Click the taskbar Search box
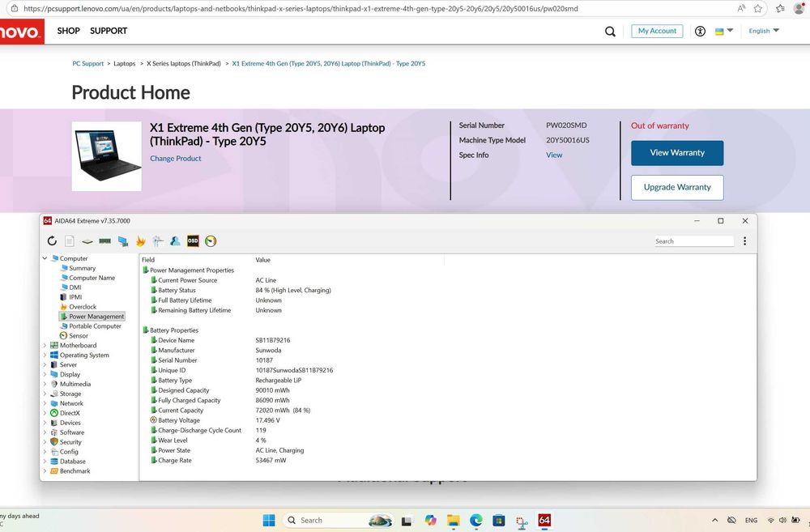This screenshot has height=532, width=810. [338, 520]
